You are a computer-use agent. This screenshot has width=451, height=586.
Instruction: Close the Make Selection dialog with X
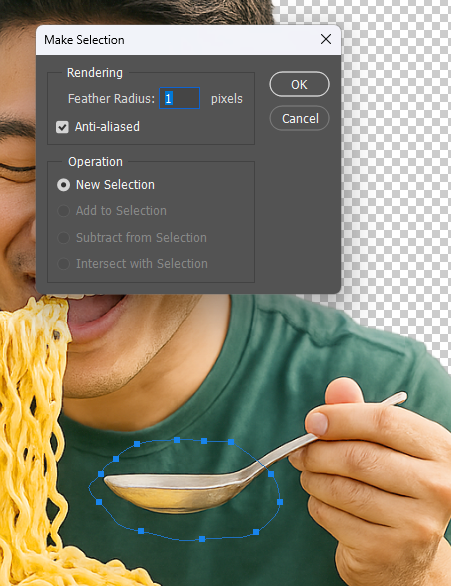pyautogui.click(x=326, y=39)
